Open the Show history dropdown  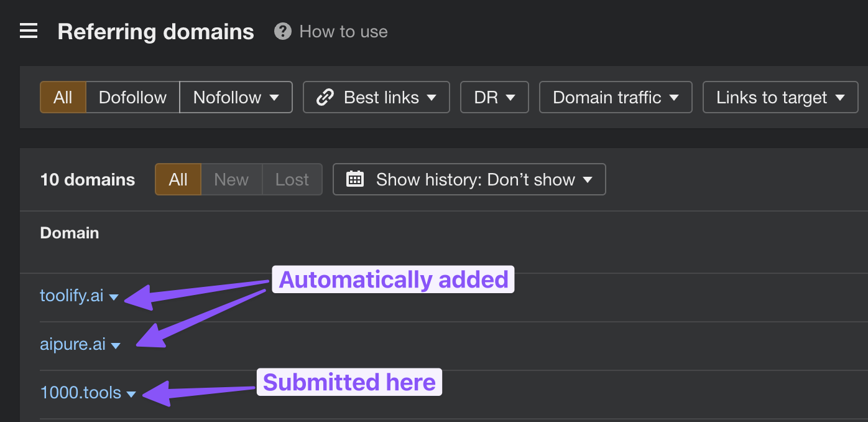pyautogui.click(x=469, y=179)
